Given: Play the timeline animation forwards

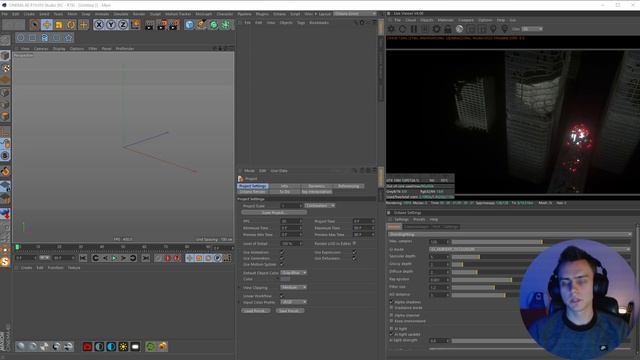Looking at the screenshot, I should pos(115,258).
